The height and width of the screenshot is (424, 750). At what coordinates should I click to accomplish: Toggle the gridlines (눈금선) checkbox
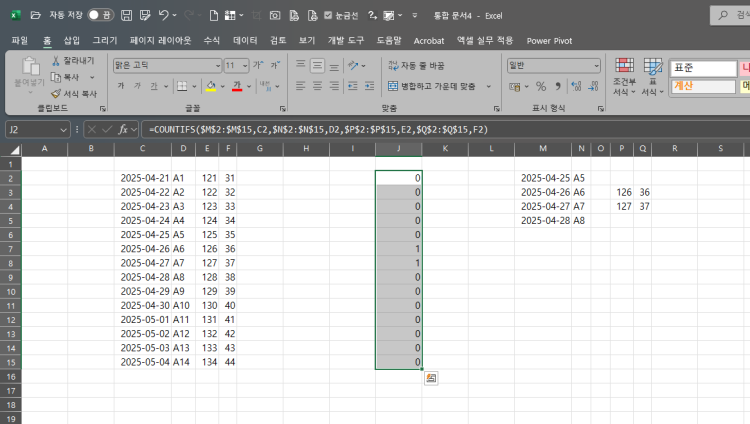[x=328, y=16]
